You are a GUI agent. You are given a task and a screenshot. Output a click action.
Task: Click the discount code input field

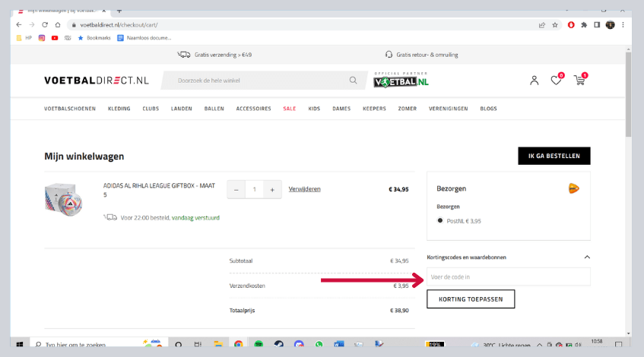click(508, 276)
